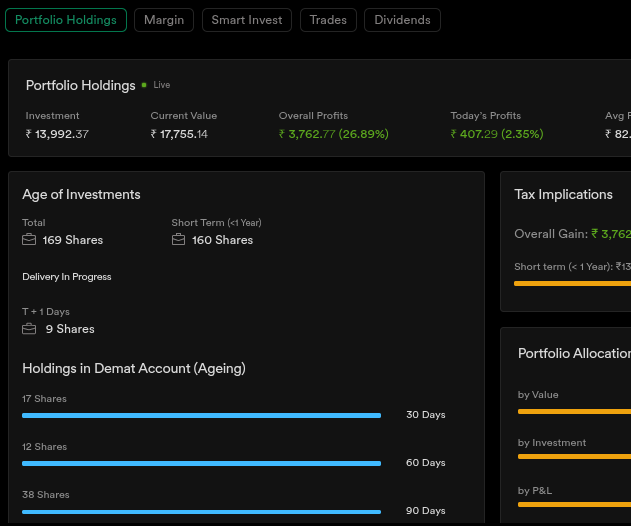Click the Current Value amount 17,755.14

(x=179, y=134)
